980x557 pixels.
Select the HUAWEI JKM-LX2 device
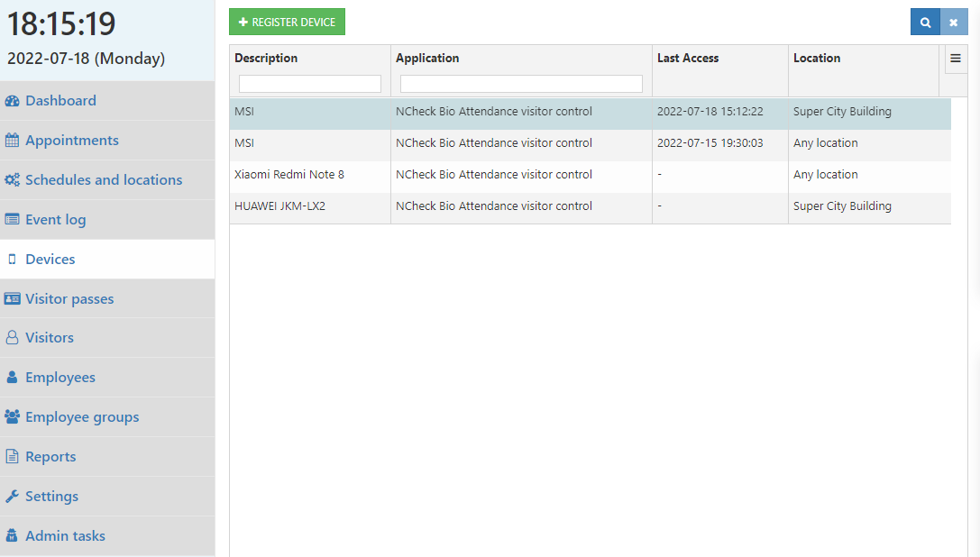tap(590, 207)
